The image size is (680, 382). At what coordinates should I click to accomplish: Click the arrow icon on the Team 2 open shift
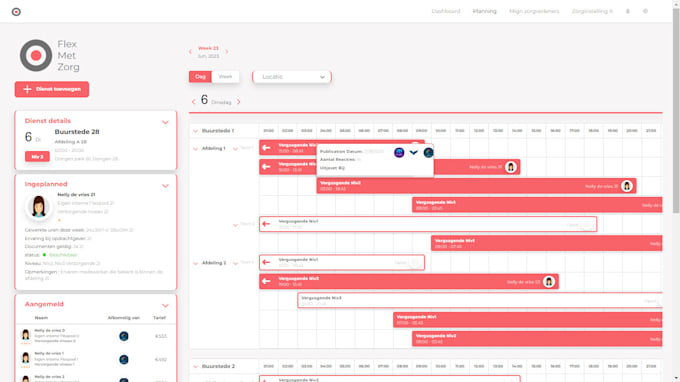[x=266, y=224]
